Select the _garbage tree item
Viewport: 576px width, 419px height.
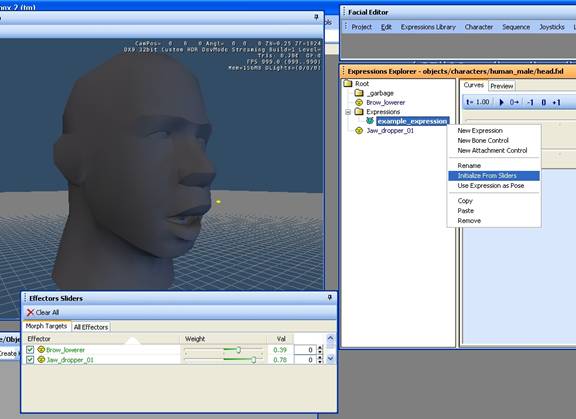(x=380, y=93)
